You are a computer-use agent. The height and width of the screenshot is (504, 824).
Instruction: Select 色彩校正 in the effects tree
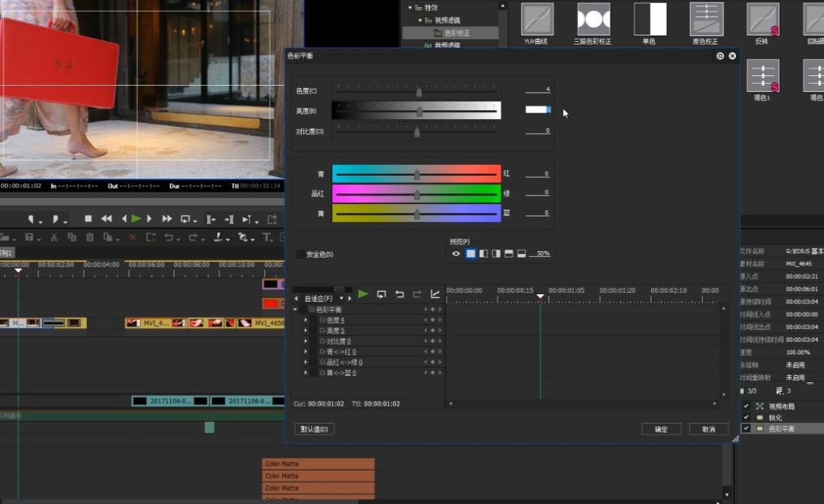click(x=456, y=33)
